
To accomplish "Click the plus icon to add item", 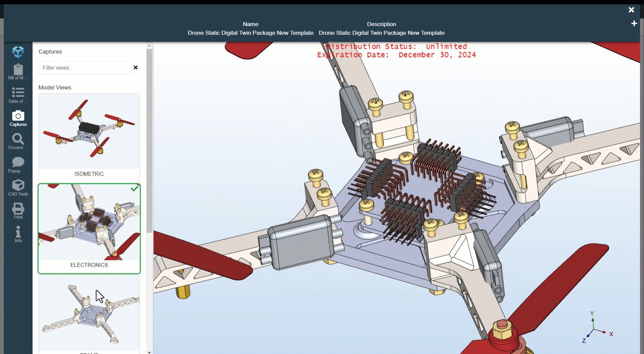I will click(634, 23).
